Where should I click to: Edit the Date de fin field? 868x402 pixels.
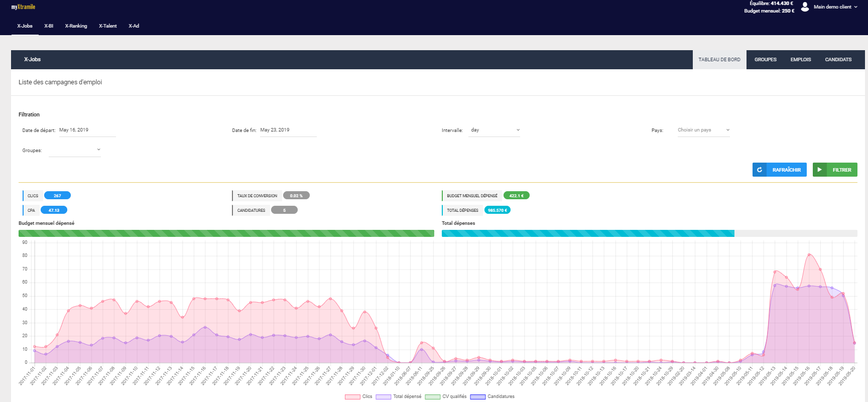pyautogui.click(x=288, y=130)
